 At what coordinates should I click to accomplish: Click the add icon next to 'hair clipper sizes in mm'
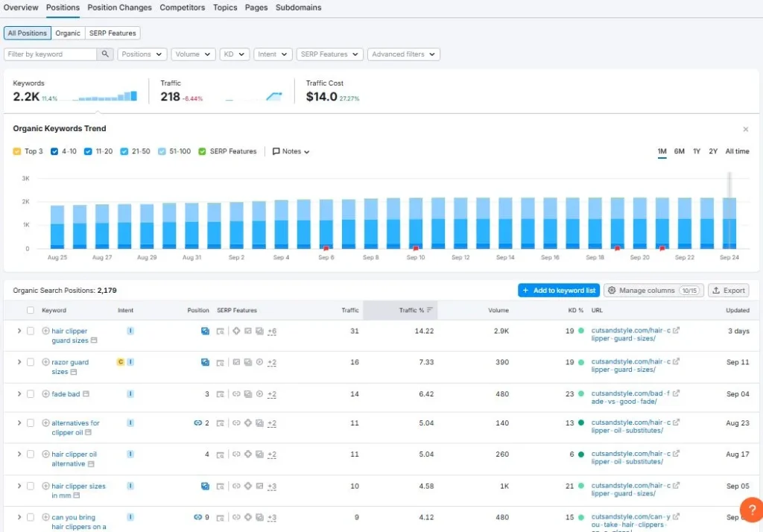point(45,486)
